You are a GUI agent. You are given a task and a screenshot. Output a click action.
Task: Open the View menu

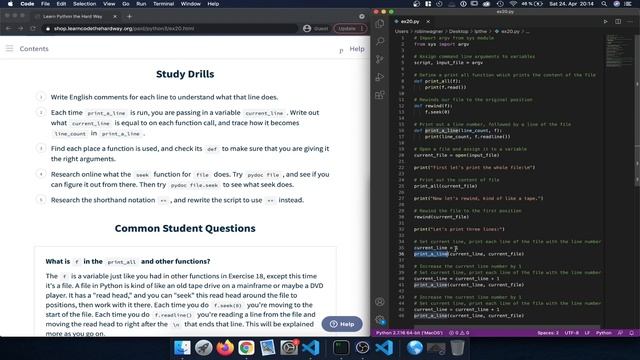(109, 4)
